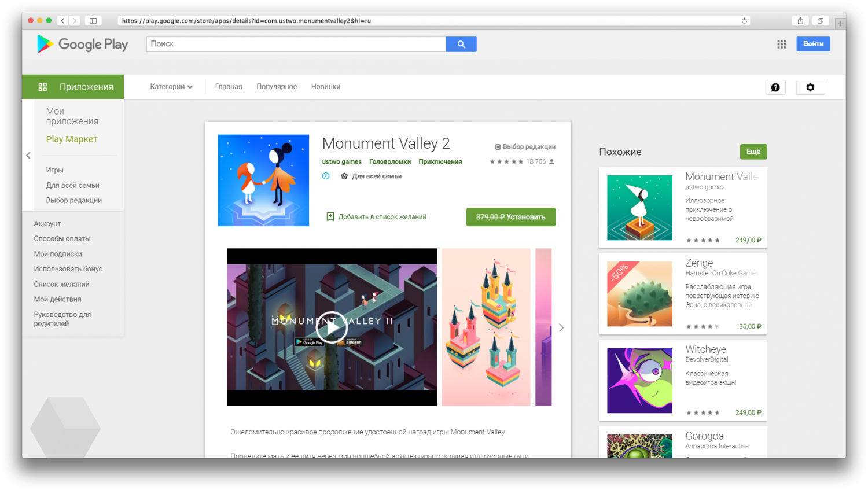This screenshot has width=868, height=490.
Task: Open Выбор редакции sidebar item
Action: click(x=74, y=201)
